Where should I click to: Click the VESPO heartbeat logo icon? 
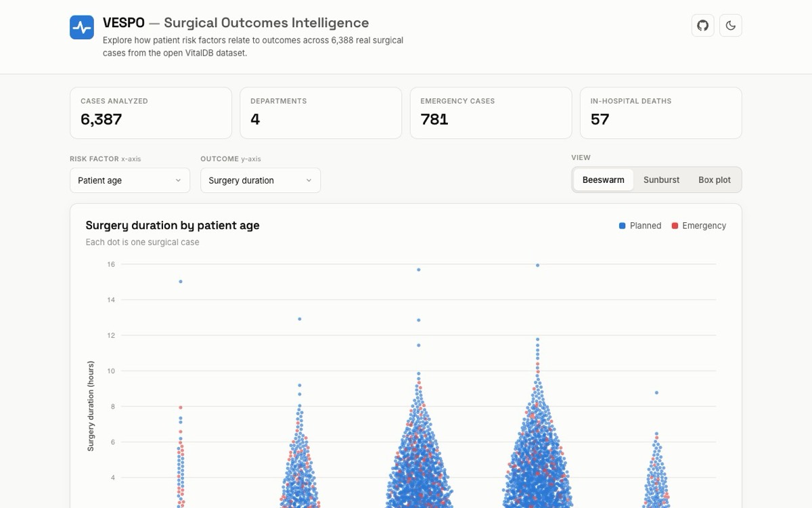click(82, 27)
